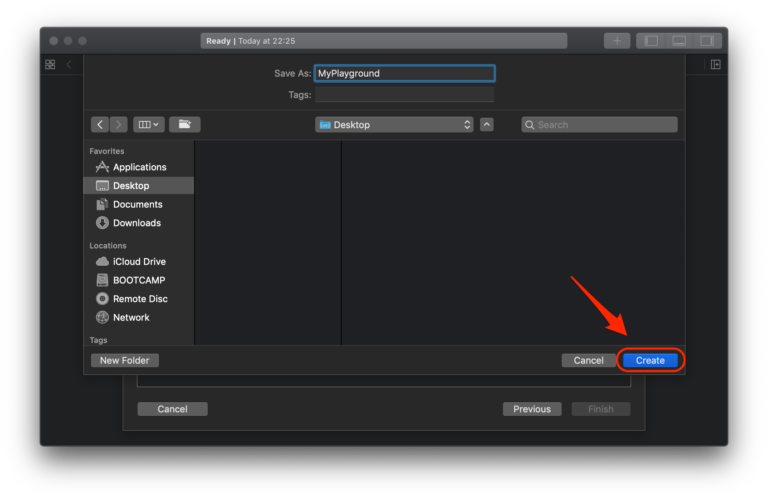Select Applications in the sidebar
Image resolution: width=768 pixels, height=499 pixels.
tap(139, 167)
